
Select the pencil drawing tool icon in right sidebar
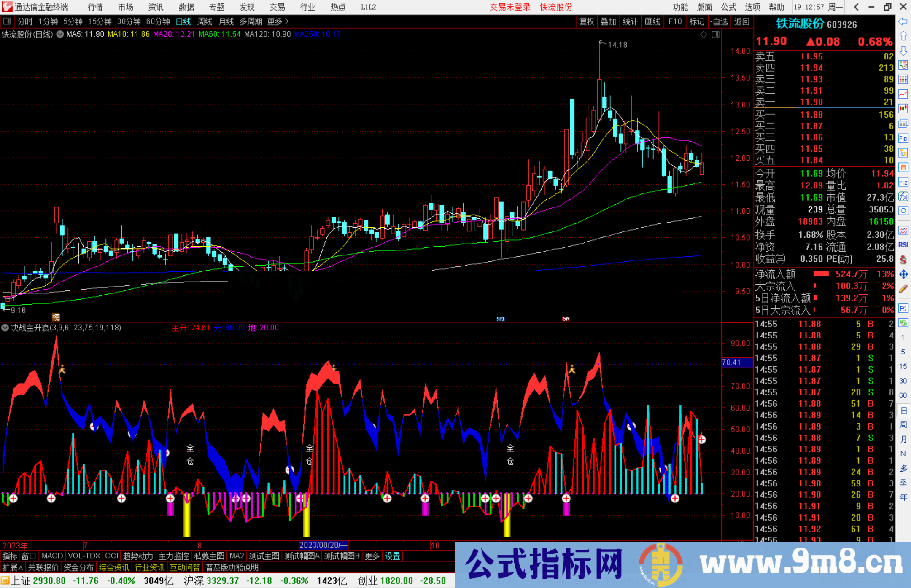[903, 288]
